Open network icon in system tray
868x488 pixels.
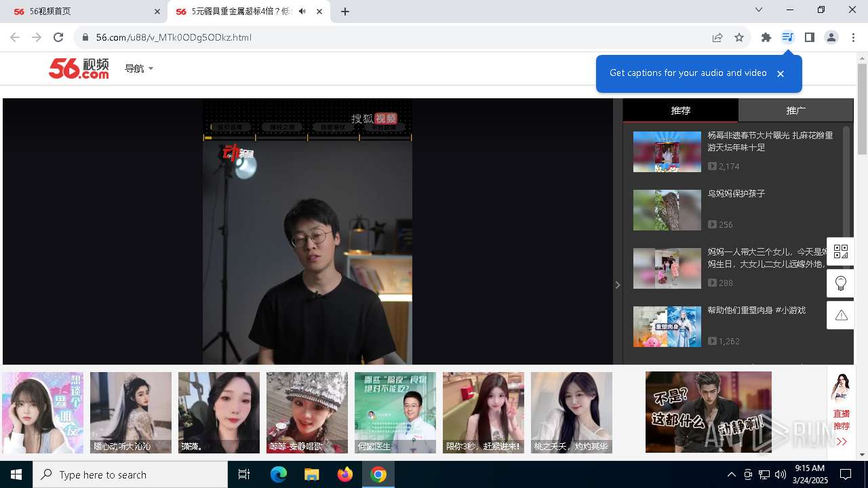764,474
